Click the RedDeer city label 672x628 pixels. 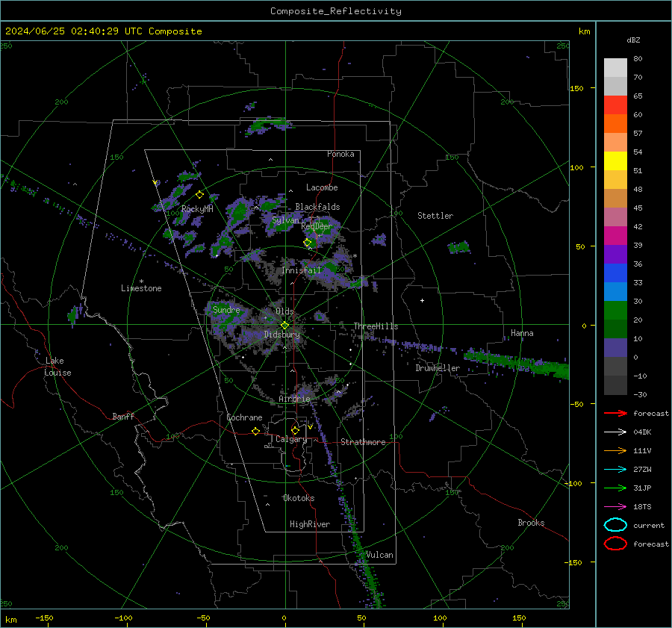317,226
